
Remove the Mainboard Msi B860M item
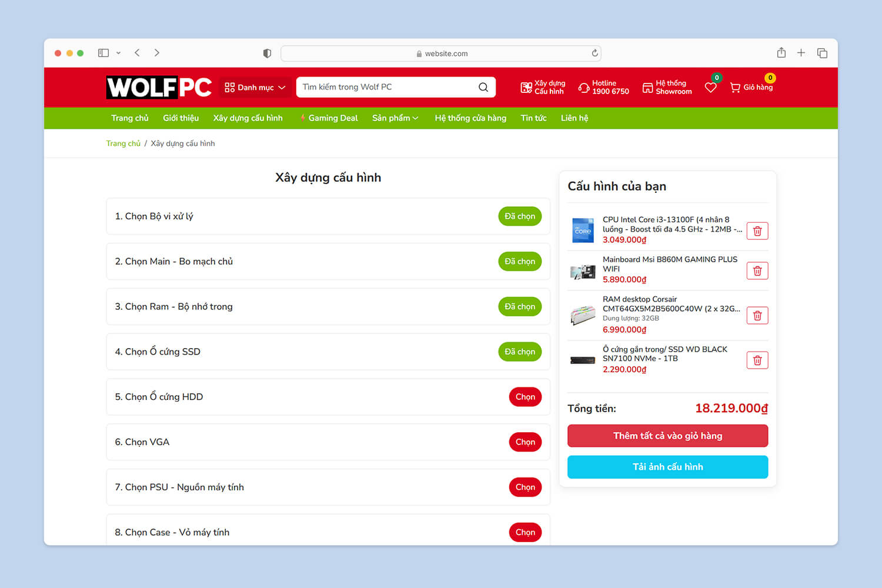757,271
